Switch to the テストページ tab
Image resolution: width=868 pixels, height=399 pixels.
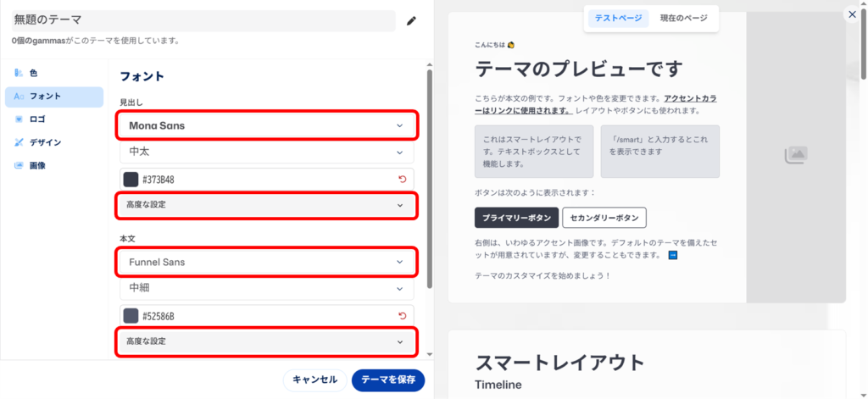coord(618,18)
